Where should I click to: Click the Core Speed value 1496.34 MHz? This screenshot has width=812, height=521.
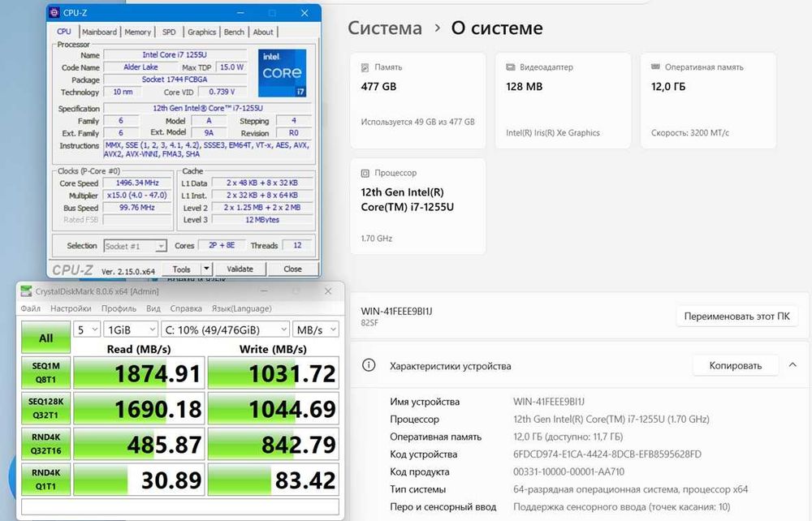137,183
